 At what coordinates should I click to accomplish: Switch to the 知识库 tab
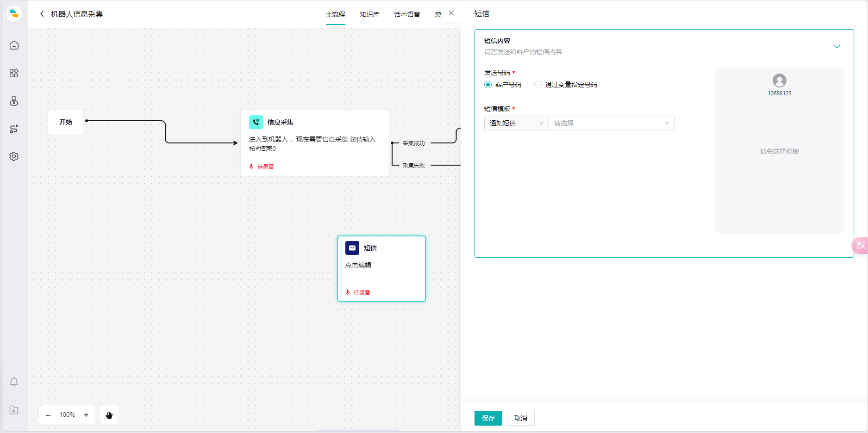(369, 14)
